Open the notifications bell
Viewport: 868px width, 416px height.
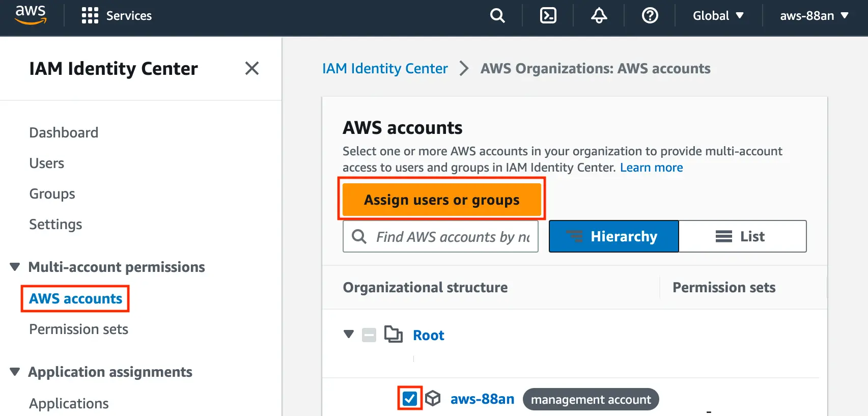pos(599,16)
